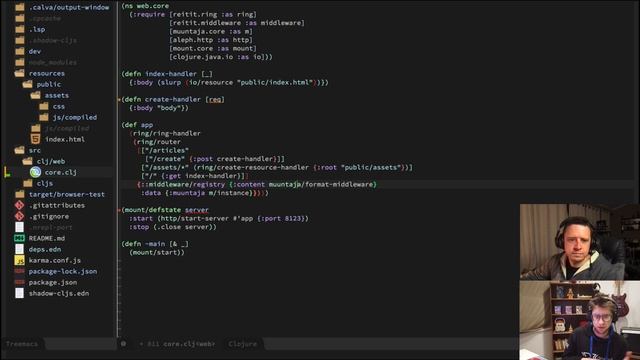Expand the bright js/compiled folder under assets
This screenshot has width=640, height=360.
coord(75,118)
